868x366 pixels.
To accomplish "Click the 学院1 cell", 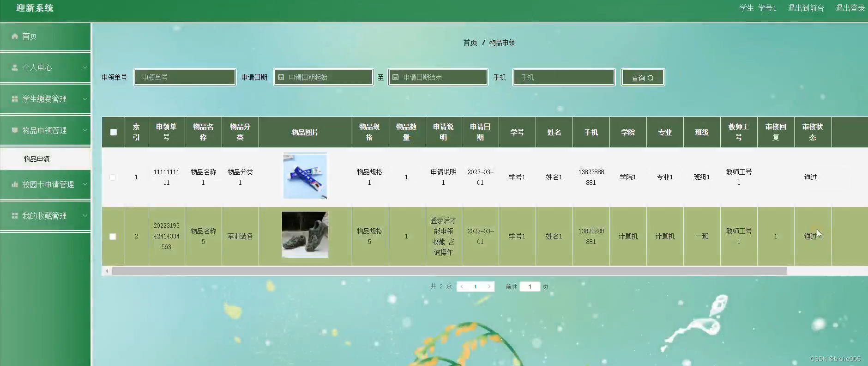I will tap(628, 177).
